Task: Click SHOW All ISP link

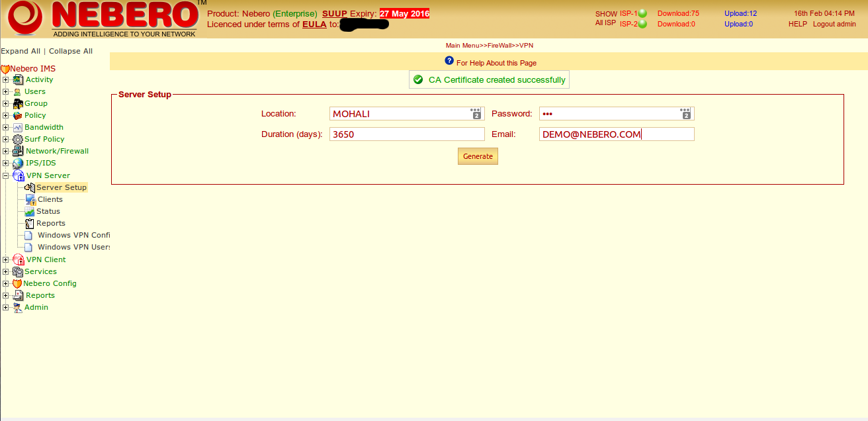Action: click(x=605, y=18)
